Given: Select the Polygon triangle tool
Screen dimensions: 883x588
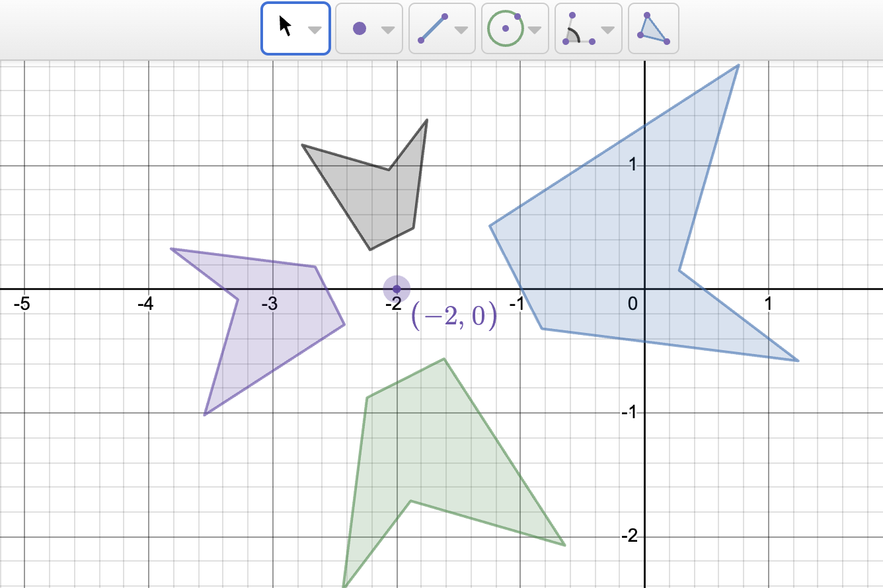Looking at the screenshot, I should click(653, 28).
